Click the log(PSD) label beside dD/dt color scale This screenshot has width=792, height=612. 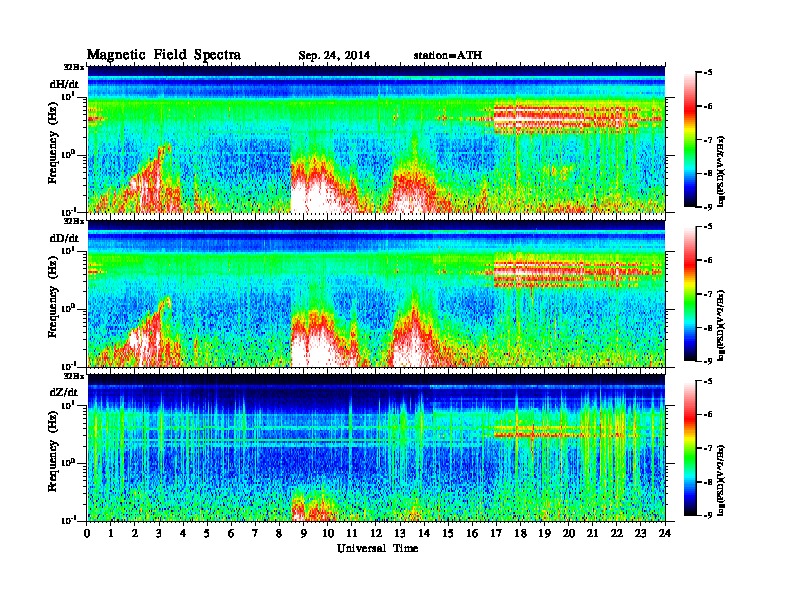coord(722,325)
